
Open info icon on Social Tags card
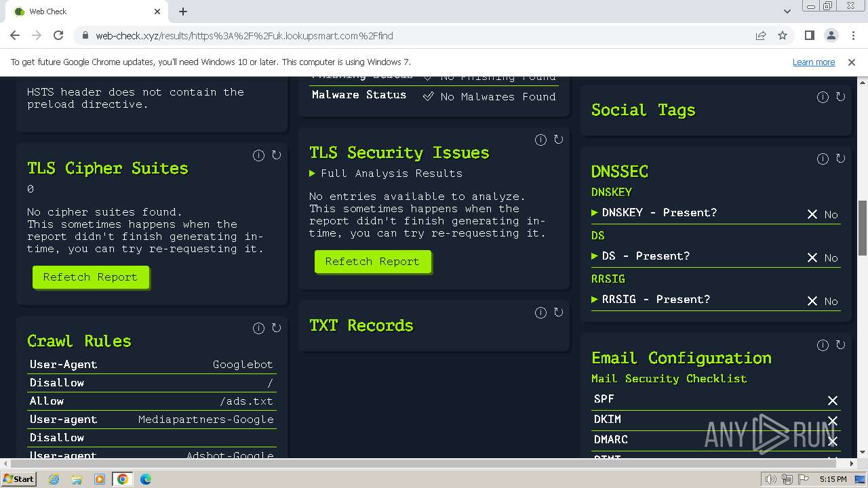pyautogui.click(x=823, y=97)
